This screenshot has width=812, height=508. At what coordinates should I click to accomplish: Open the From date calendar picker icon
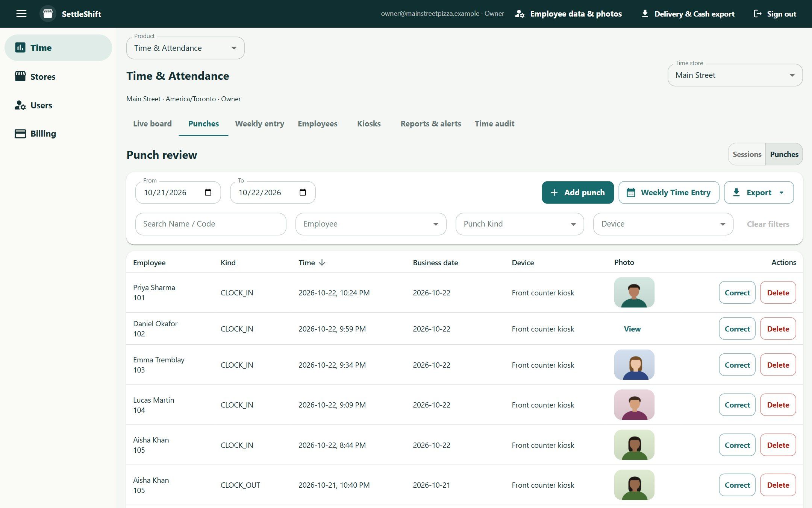pos(208,192)
